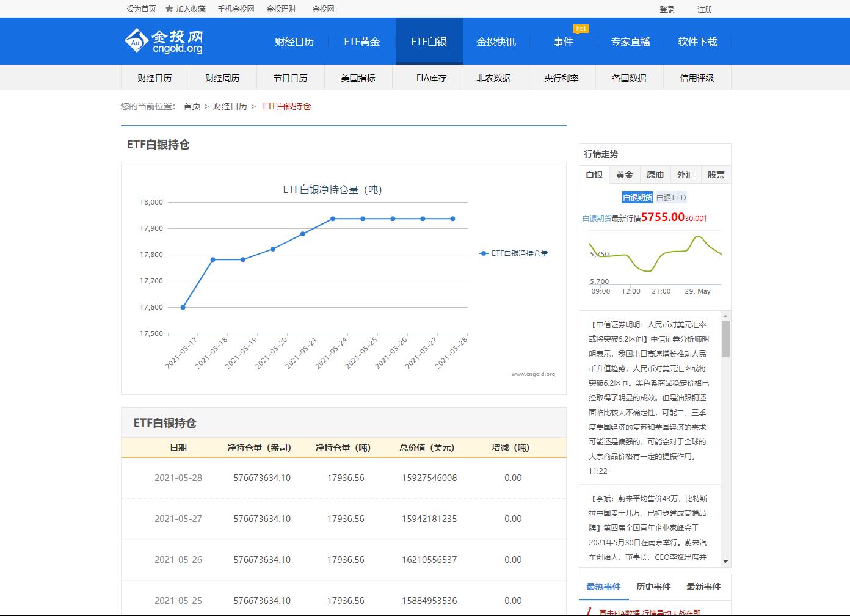Click the hot badge above 事件 menu

(x=581, y=28)
